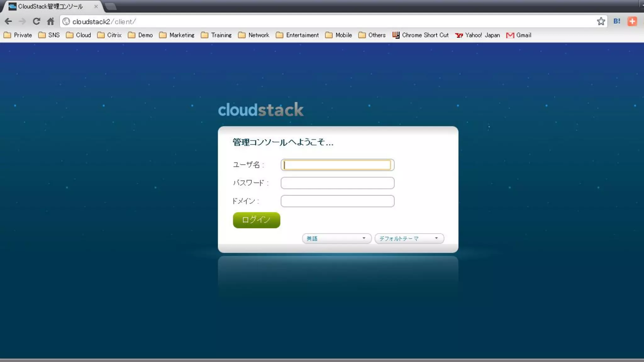Image resolution: width=644 pixels, height=362 pixels.
Task: Select the CloudStack管理コンソール tab
Action: (50, 6)
